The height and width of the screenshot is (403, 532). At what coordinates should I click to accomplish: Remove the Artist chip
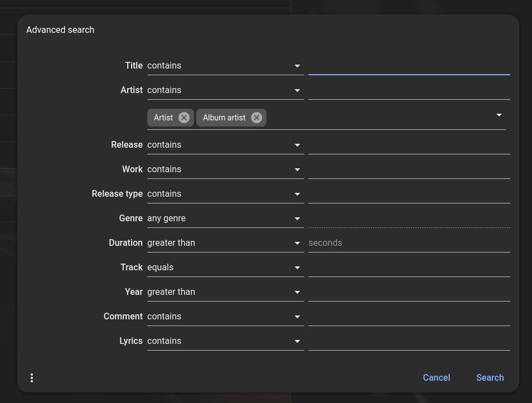click(x=184, y=118)
